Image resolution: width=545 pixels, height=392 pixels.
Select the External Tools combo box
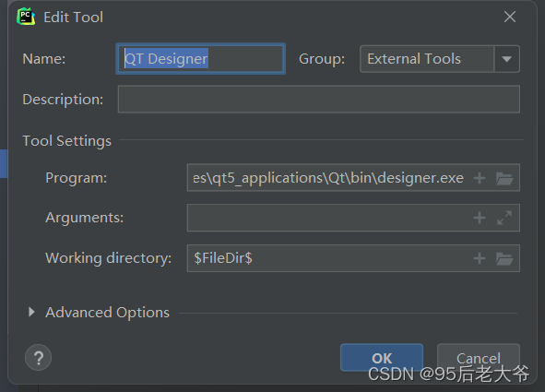(440, 59)
